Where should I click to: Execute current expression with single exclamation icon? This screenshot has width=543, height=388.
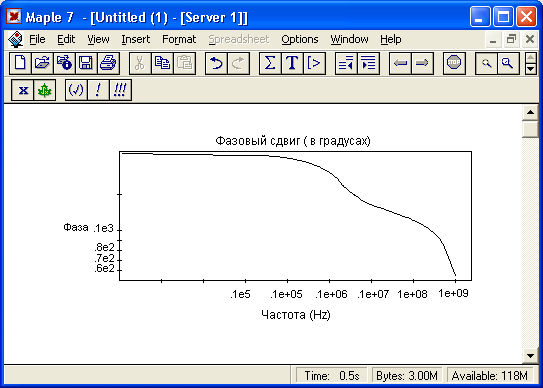tap(98, 90)
